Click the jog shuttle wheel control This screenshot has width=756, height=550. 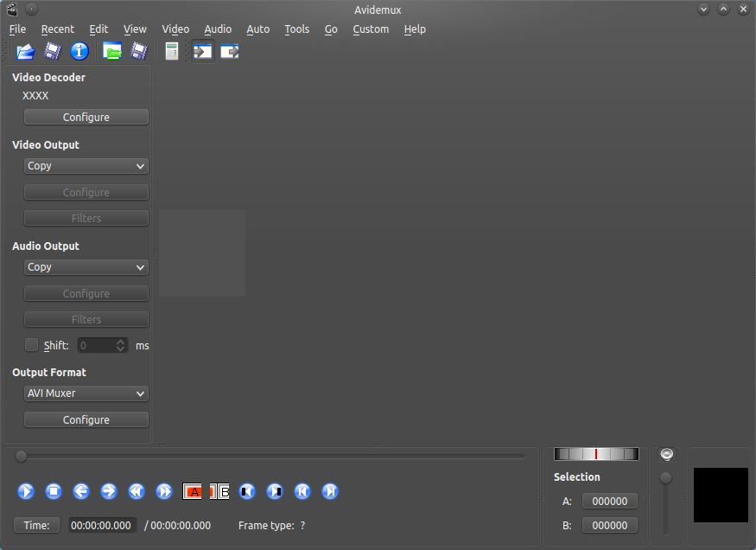click(x=596, y=454)
